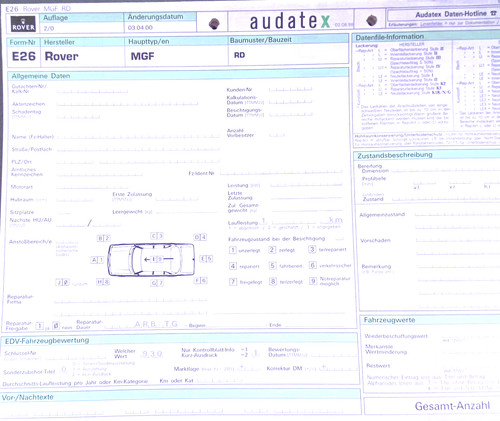Select impact area box F6
This screenshot has height=421, width=500.
[201, 280]
